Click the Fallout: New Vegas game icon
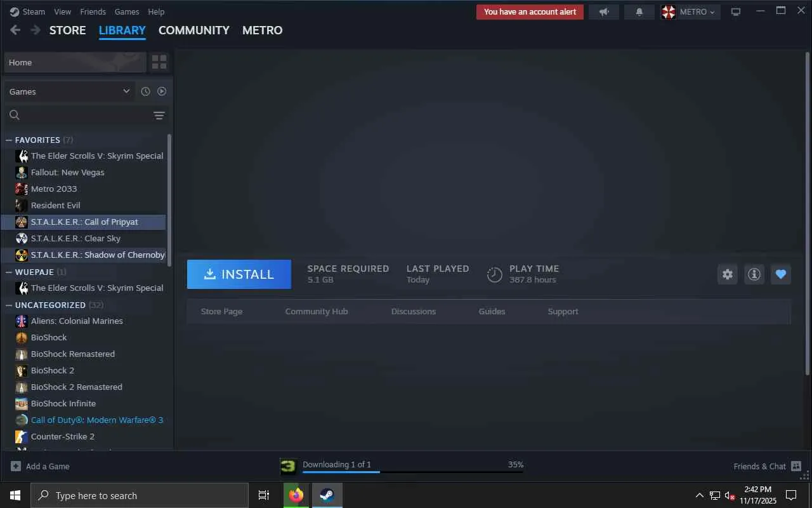 [x=22, y=173]
